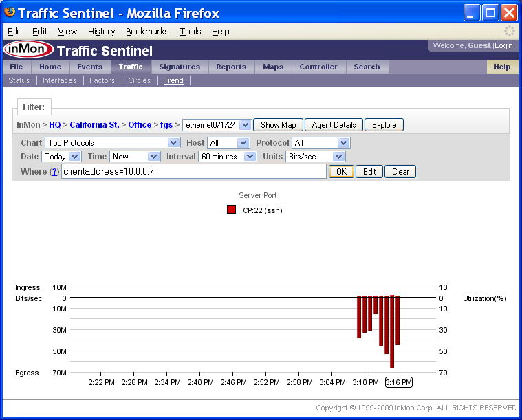
Task: Click the Clear filter button
Action: (x=400, y=172)
